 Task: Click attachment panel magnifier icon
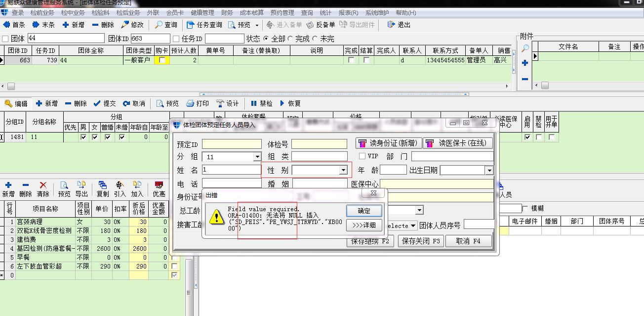[525, 48]
